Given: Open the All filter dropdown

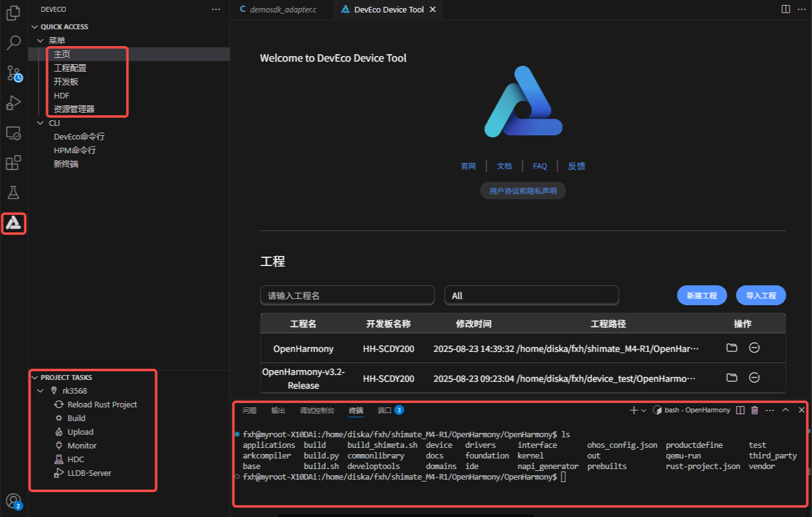Looking at the screenshot, I should 532,295.
